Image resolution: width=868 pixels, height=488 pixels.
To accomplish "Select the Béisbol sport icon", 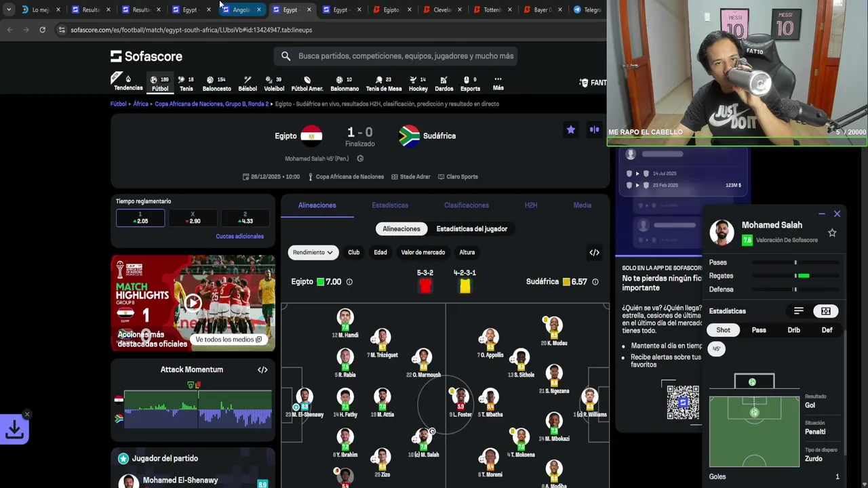I will [248, 83].
